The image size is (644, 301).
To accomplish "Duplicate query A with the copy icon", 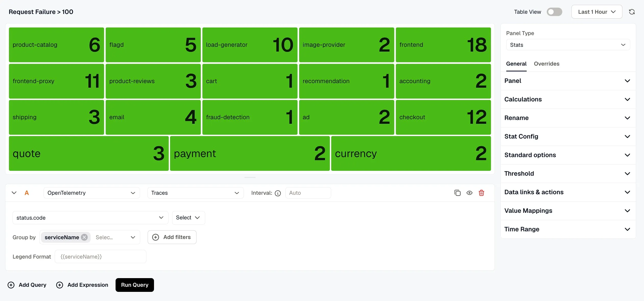I will pyautogui.click(x=457, y=193).
